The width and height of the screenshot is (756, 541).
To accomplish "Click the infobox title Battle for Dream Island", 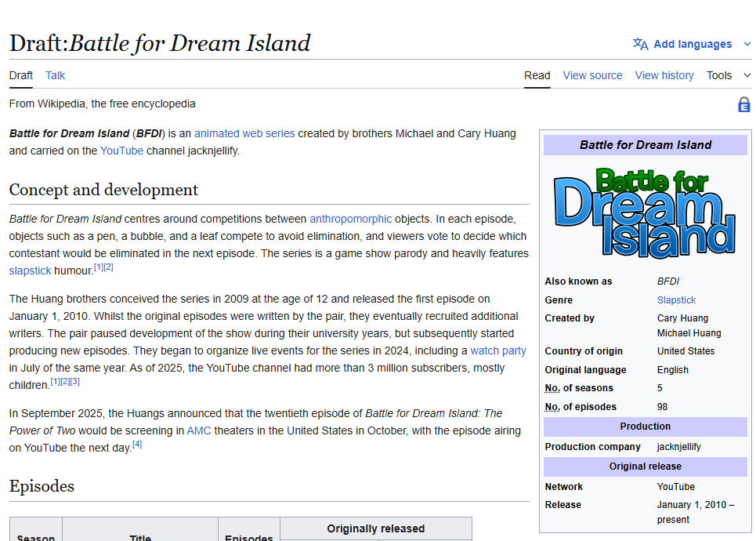I will [x=645, y=145].
